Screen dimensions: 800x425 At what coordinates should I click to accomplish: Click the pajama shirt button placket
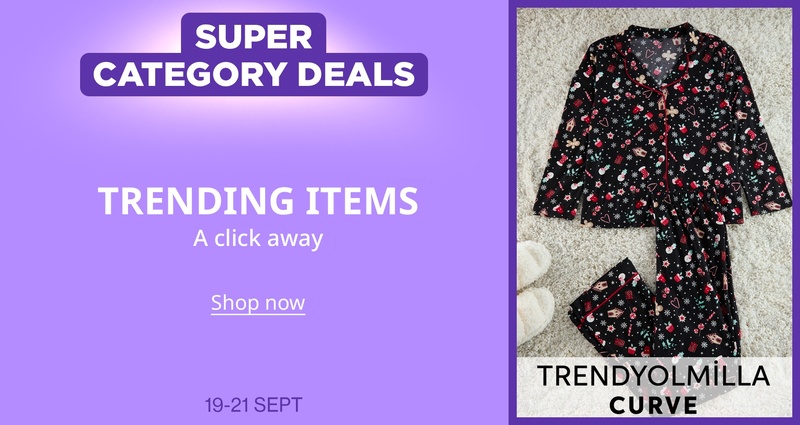pyautogui.click(x=663, y=138)
